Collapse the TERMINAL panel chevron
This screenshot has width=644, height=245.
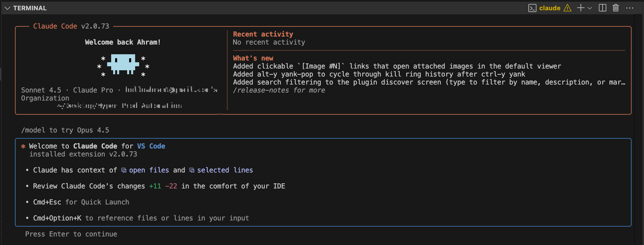[7, 8]
